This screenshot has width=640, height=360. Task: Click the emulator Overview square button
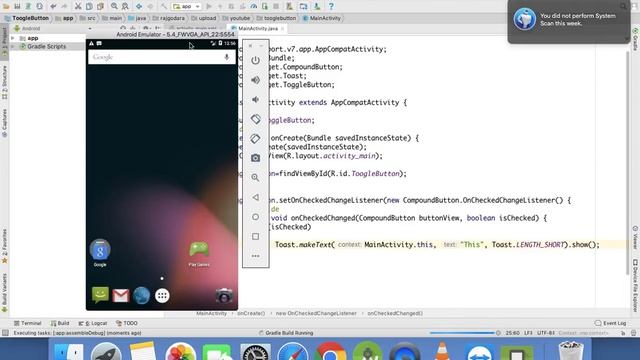coord(256,236)
